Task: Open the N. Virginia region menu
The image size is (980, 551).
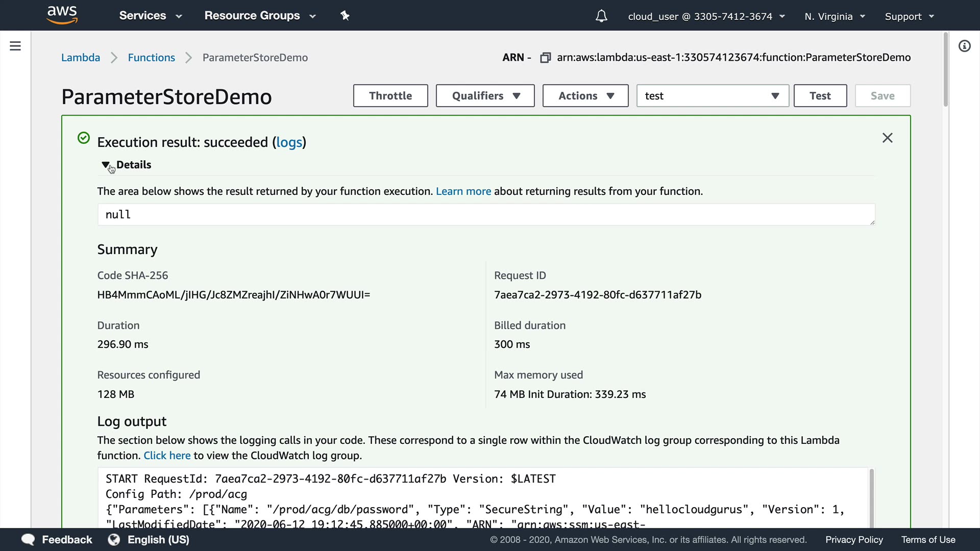Action: [x=835, y=16]
